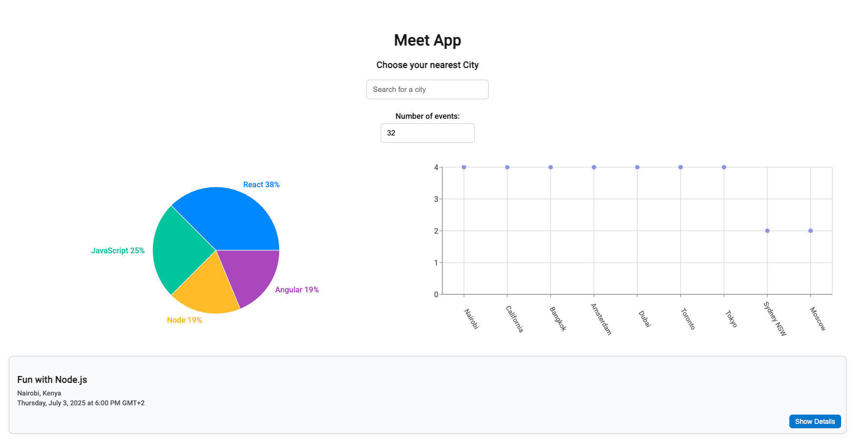The height and width of the screenshot is (441, 868).
Task: Select the California data point on the chart
Action: (x=507, y=167)
